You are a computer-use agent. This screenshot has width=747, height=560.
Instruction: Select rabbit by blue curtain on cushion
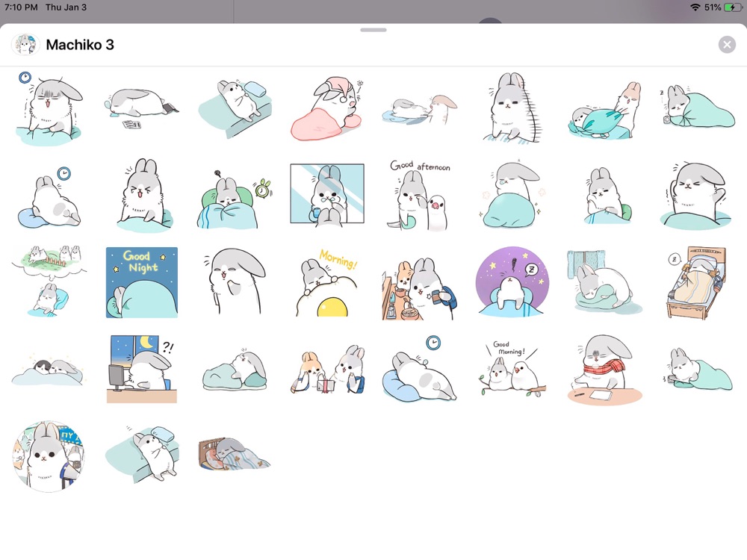pyautogui.click(x=604, y=282)
